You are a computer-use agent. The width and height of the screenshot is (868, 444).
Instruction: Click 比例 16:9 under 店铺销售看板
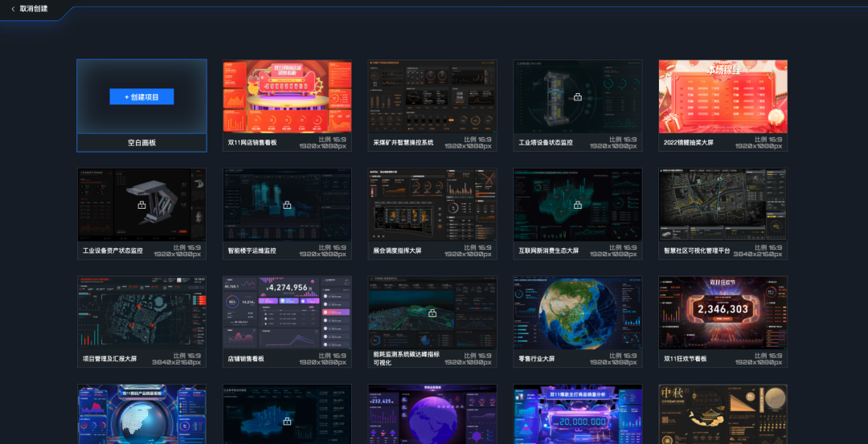pyautogui.click(x=332, y=356)
